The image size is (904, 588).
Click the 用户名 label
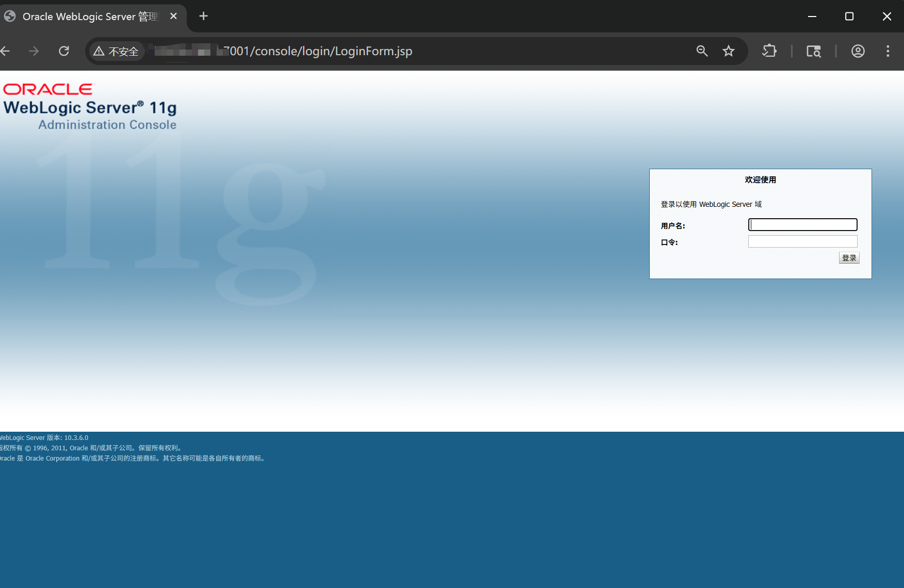click(673, 226)
